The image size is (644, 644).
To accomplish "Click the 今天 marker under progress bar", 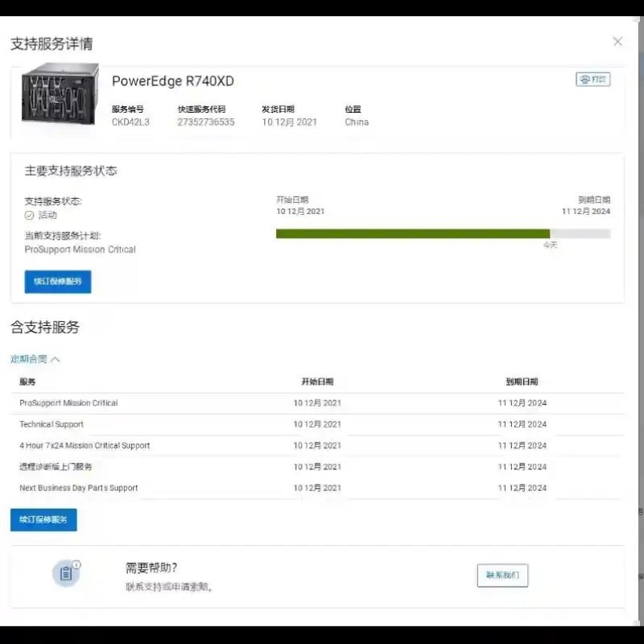I will (550, 246).
